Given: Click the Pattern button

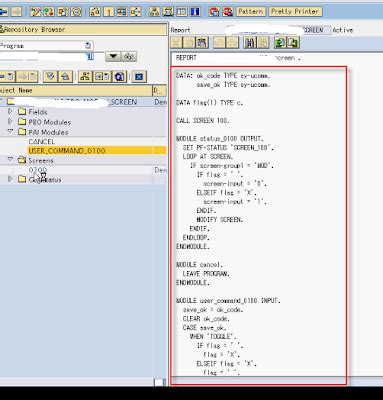Looking at the screenshot, I should pyautogui.click(x=251, y=12).
